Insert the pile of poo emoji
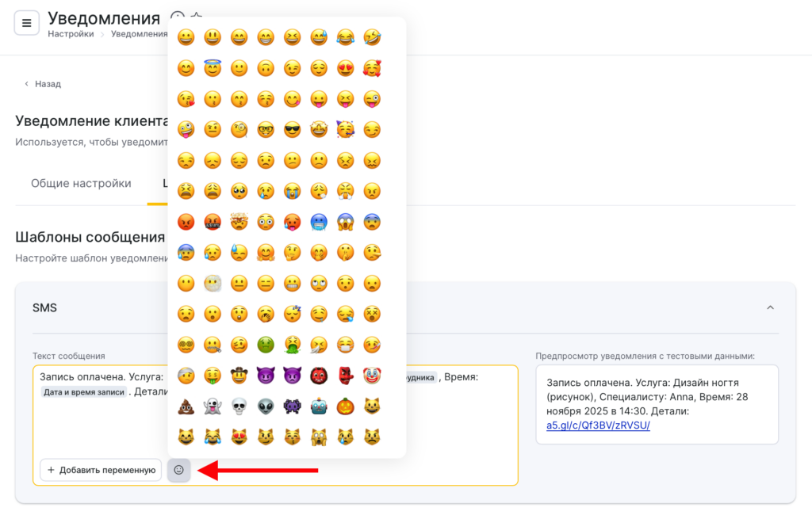 186,406
